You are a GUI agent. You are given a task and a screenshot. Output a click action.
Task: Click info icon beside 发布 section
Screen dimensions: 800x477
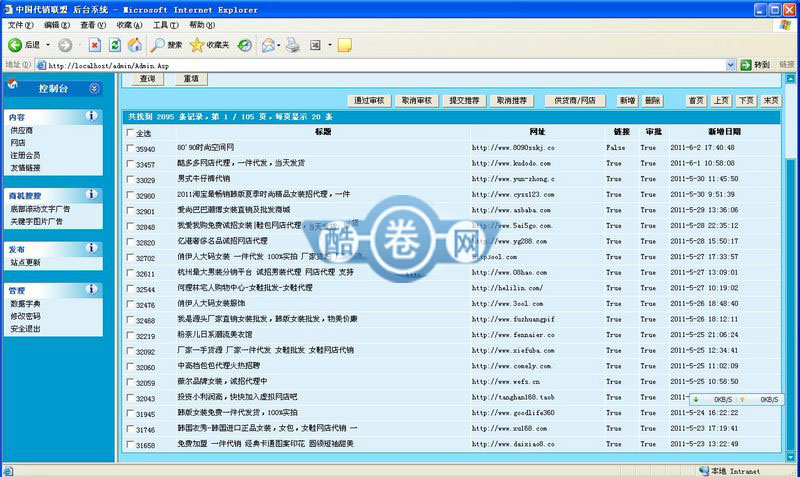tap(92, 248)
